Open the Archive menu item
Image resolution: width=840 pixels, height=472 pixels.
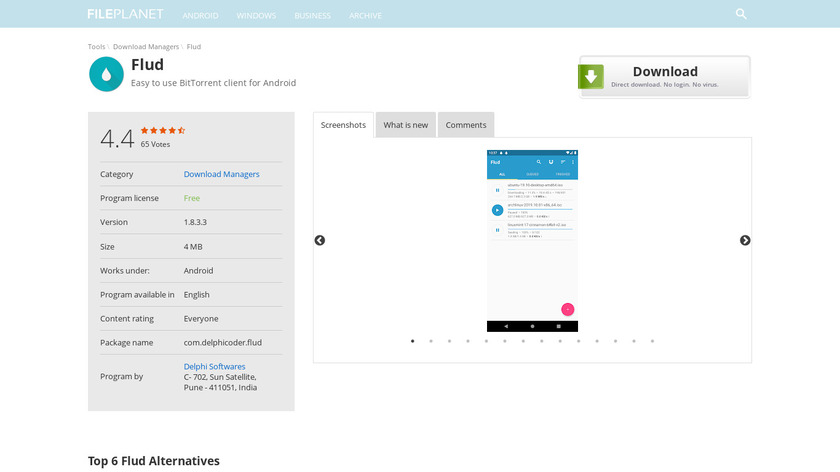pos(365,16)
